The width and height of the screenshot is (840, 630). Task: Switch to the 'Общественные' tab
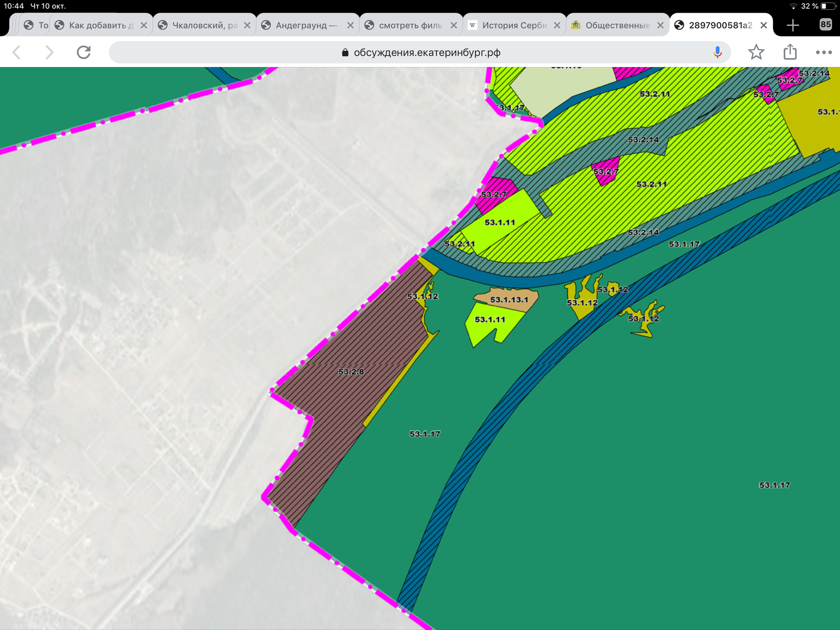click(618, 25)
